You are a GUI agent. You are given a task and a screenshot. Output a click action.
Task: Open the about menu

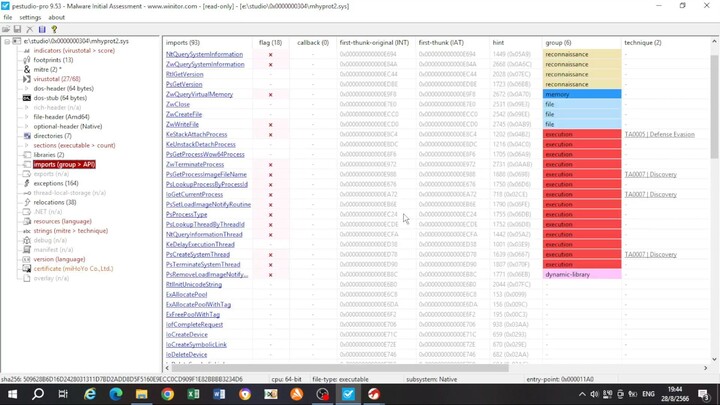[x=56, y=17]
